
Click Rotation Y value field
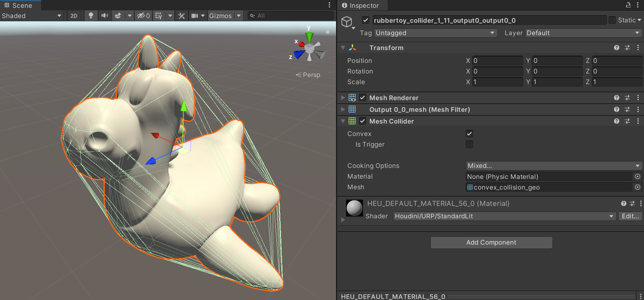click(557, 71)
